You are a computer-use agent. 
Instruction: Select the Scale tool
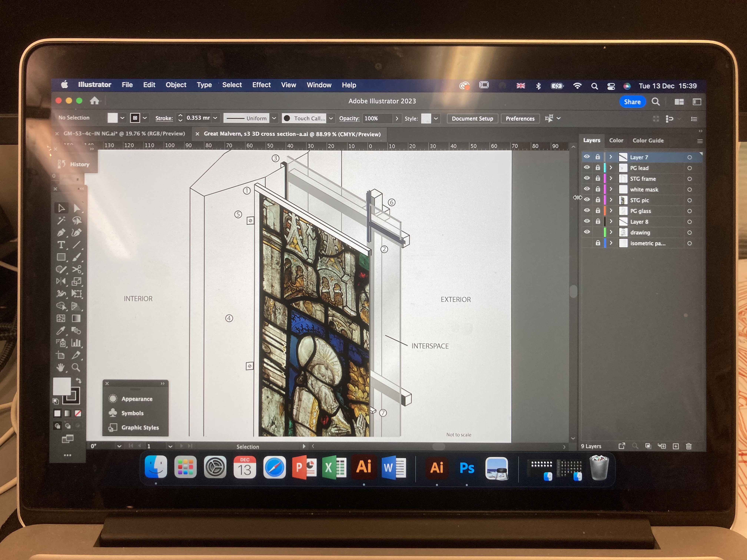pyautogui.click(x=77, y=281)
